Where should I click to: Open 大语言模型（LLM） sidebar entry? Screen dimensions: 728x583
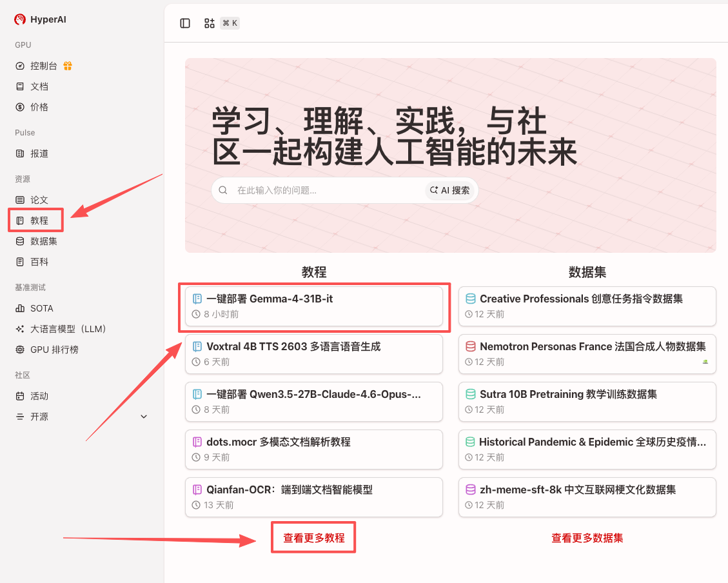click(68, 329)
